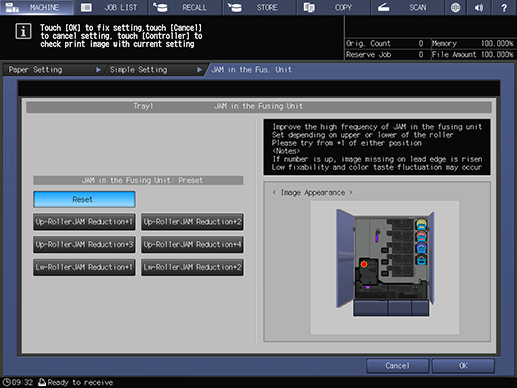517x388 pixels.
Task: Select the Reset preset
Action: 84,199
